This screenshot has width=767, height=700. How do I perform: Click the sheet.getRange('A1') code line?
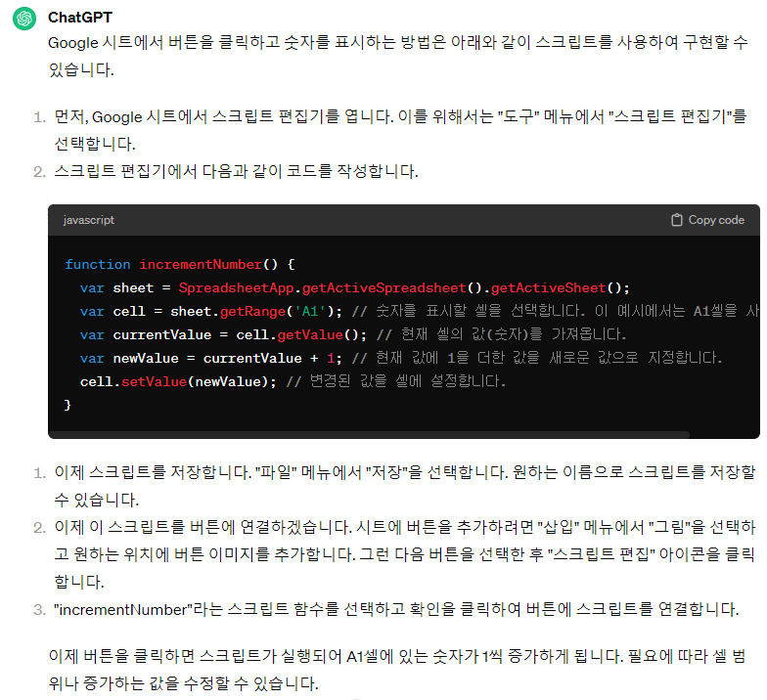419,311
